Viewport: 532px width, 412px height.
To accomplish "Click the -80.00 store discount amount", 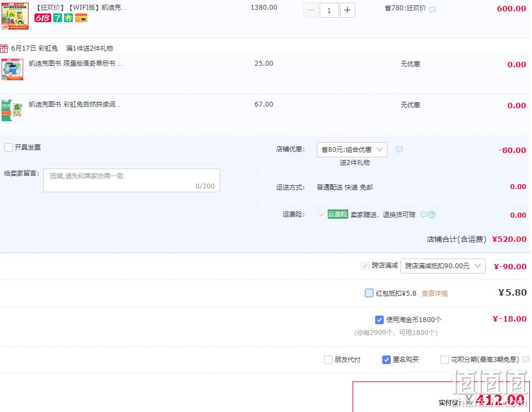I will (x=512, y=150).
